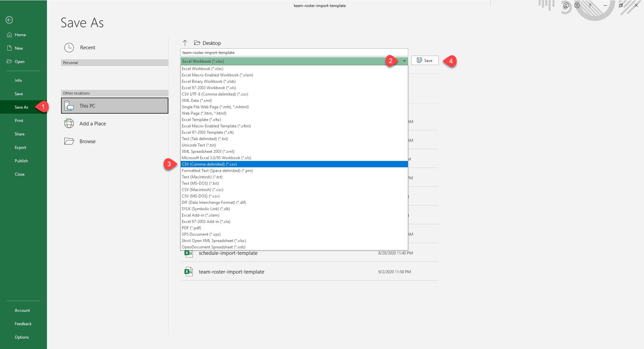Click the Desktop folder icon in path
Screen dimensions: 644x349
point(197,43)
